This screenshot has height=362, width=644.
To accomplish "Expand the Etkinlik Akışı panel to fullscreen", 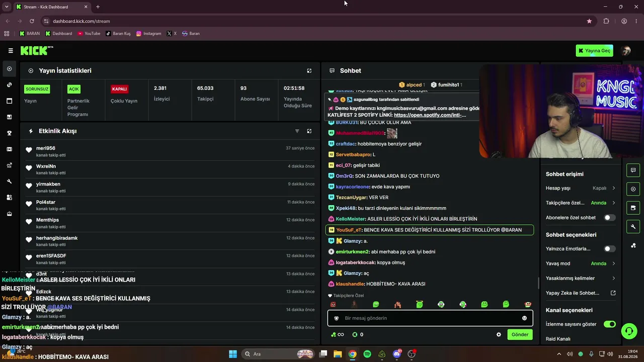I will (309, 131).
